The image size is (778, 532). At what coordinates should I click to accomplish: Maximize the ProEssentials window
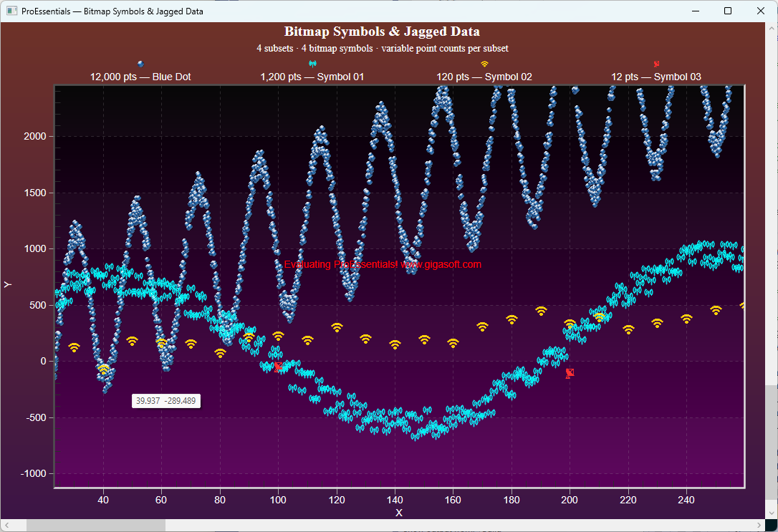point(728,11)
